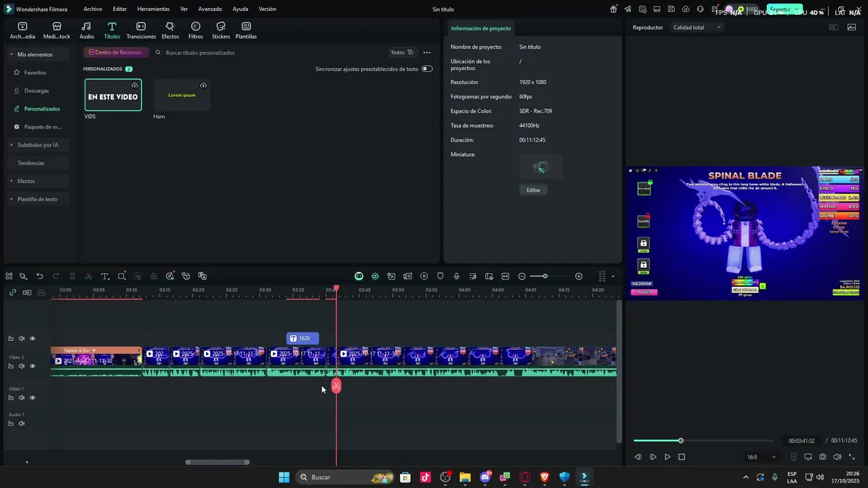This screenshot has height=488, width=868.
Task: Expand Subtítulos por IA section
Action: click(x=38, y=145)
